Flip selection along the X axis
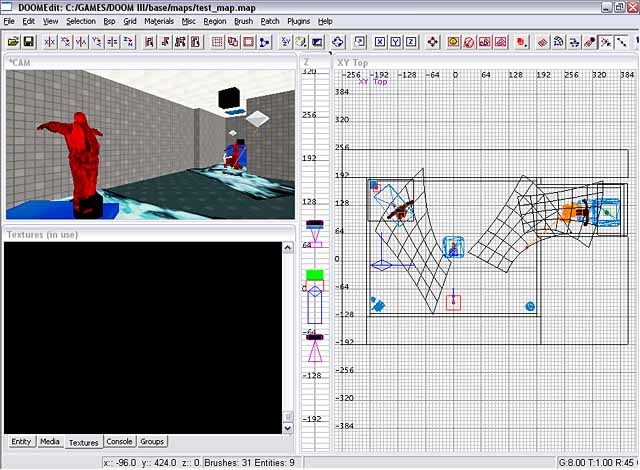The width and height of the screenshot is (640, 470). click(x=50, y=42)
